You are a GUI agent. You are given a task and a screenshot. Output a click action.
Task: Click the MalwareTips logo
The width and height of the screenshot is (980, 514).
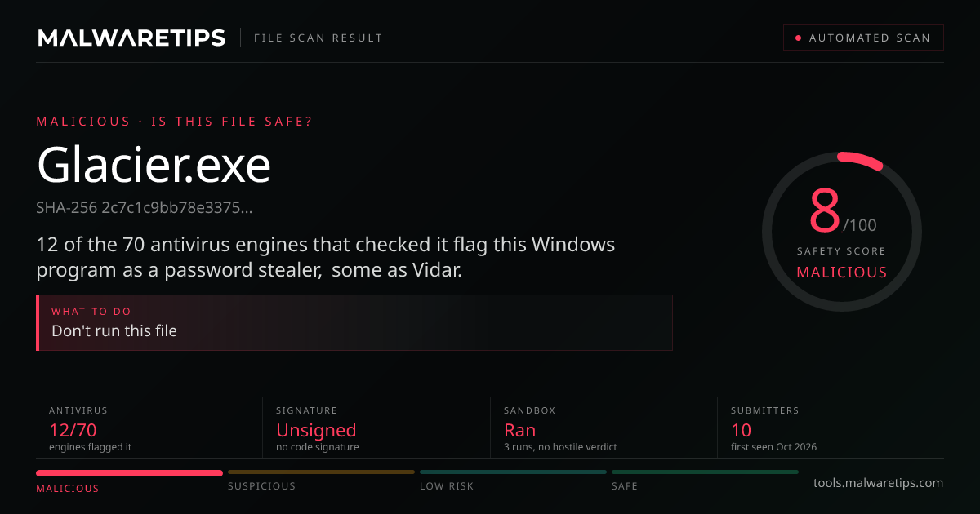131,38
